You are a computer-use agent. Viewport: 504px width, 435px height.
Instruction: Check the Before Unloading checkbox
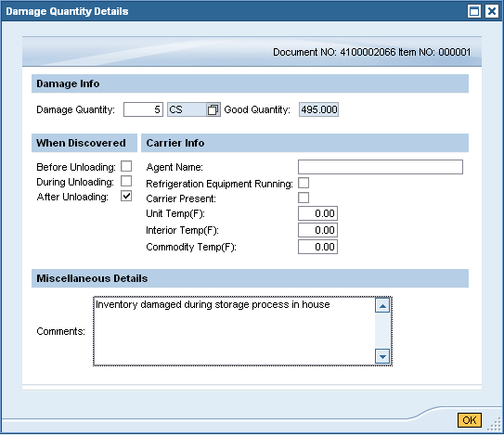tap(126, 166)
